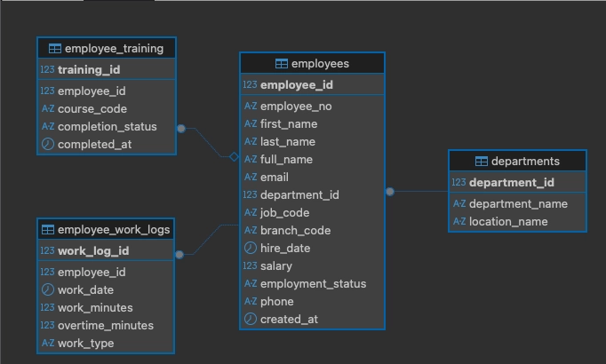Select employee_id column in employee_training
Viewport: 606px width, 364px height.
point(92,91)
